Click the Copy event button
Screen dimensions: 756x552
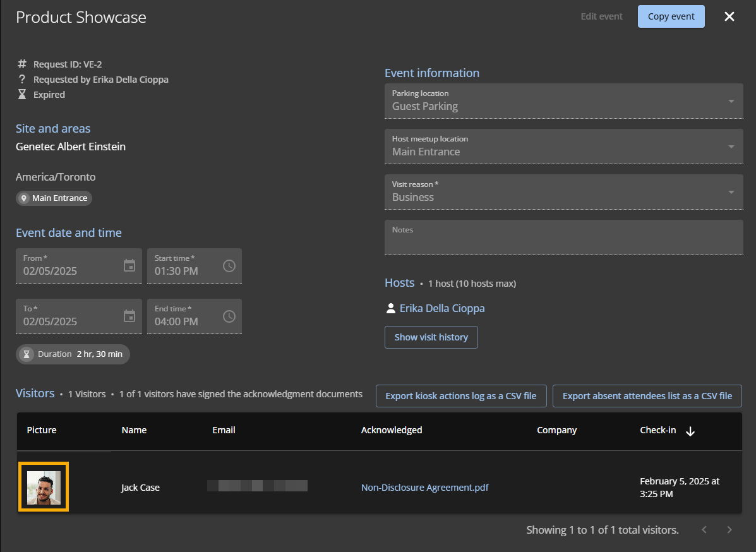pyautogui.click(x=671, y=16)
